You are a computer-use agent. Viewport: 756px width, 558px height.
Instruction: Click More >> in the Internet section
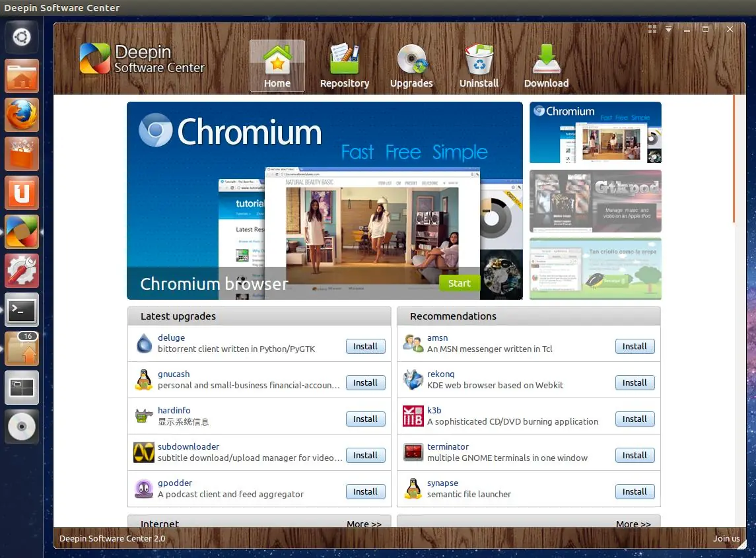[364, 523]
